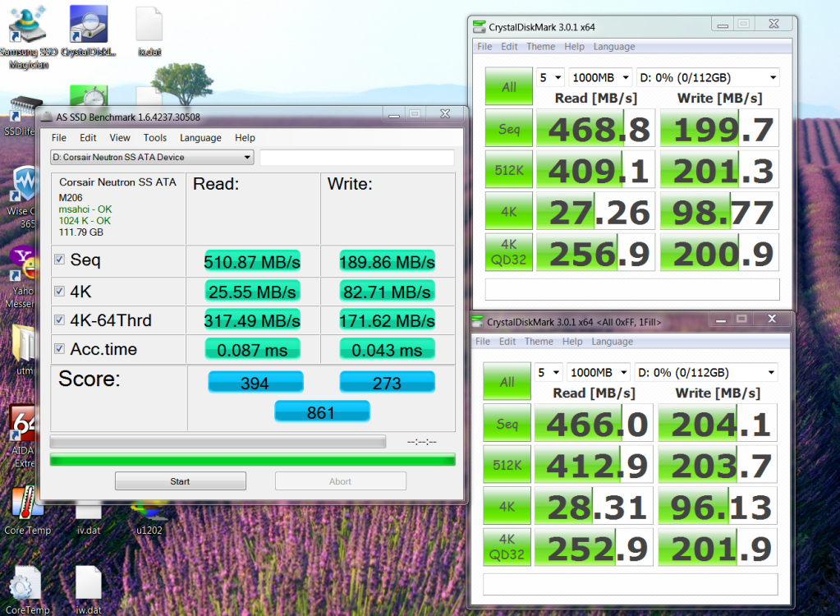Click text field beside AS SSD drive selector

pyautogui.click(x=357, y=158)
